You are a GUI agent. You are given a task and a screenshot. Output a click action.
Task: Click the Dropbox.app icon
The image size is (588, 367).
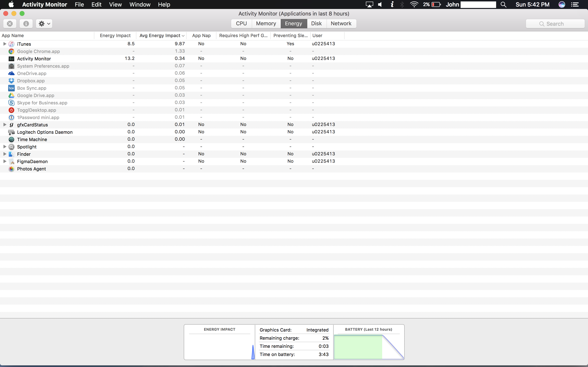click(x=11, y=81)
